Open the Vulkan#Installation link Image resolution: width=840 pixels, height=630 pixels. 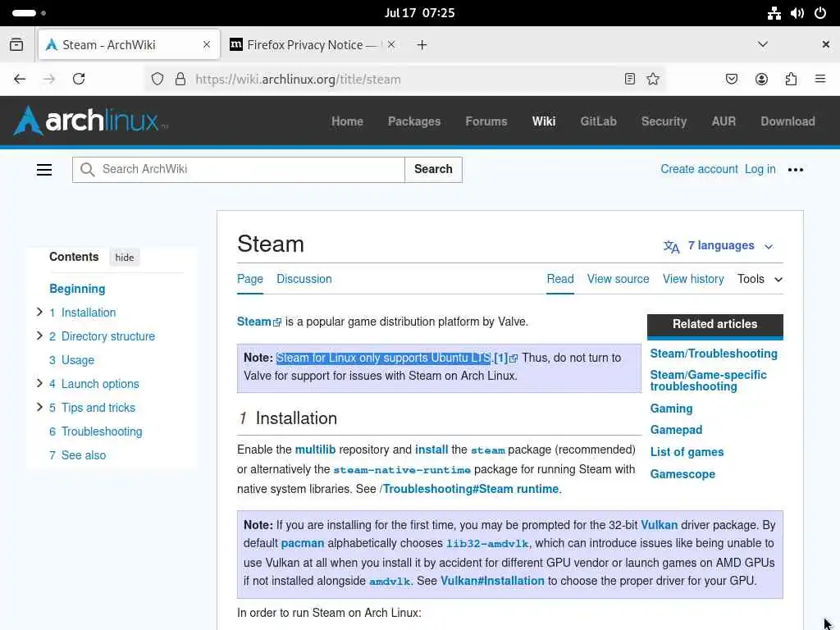[x=492, y=581]
